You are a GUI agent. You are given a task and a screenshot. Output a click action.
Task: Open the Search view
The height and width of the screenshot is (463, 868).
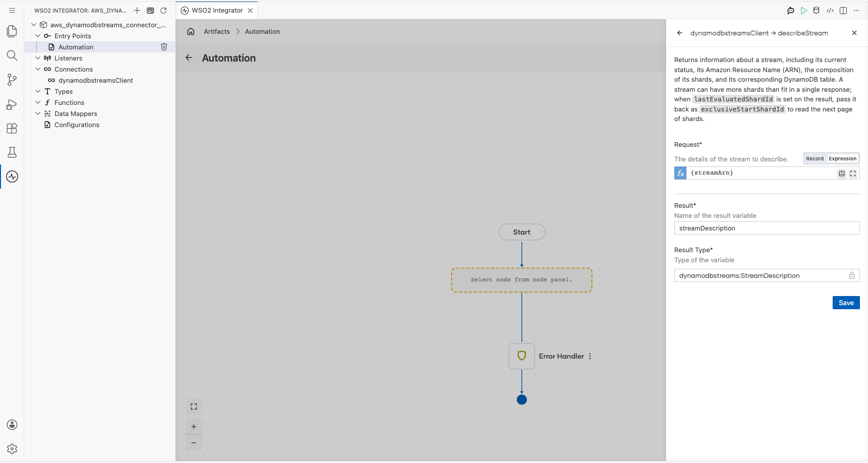click(x=12, y=55)
